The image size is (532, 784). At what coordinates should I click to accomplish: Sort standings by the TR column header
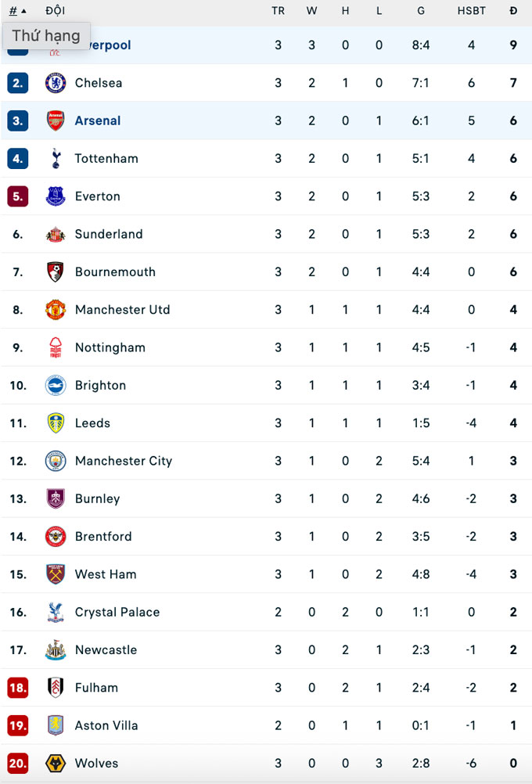[278, 11]
